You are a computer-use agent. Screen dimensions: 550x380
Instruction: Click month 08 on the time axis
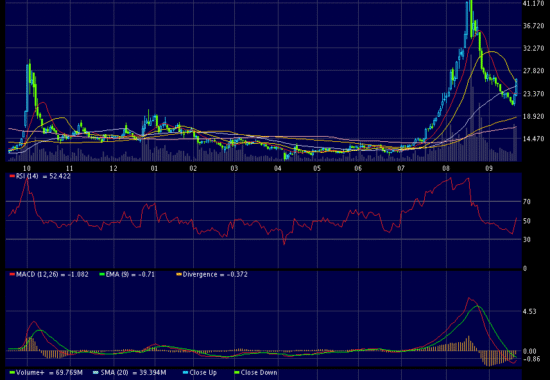point(446,168)
